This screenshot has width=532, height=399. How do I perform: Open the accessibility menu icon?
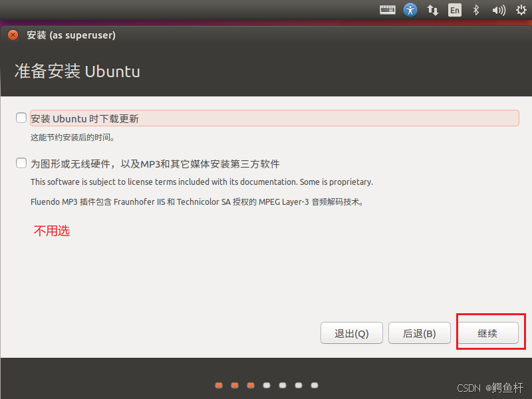click(410, 10)
